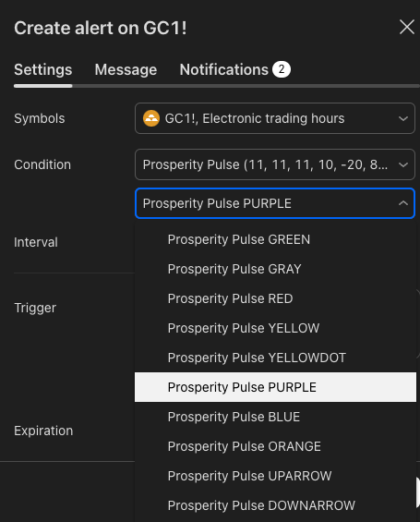Select Prosperity Pulse UPARROW option
420x522 pixels.
(x=275, y=476)
